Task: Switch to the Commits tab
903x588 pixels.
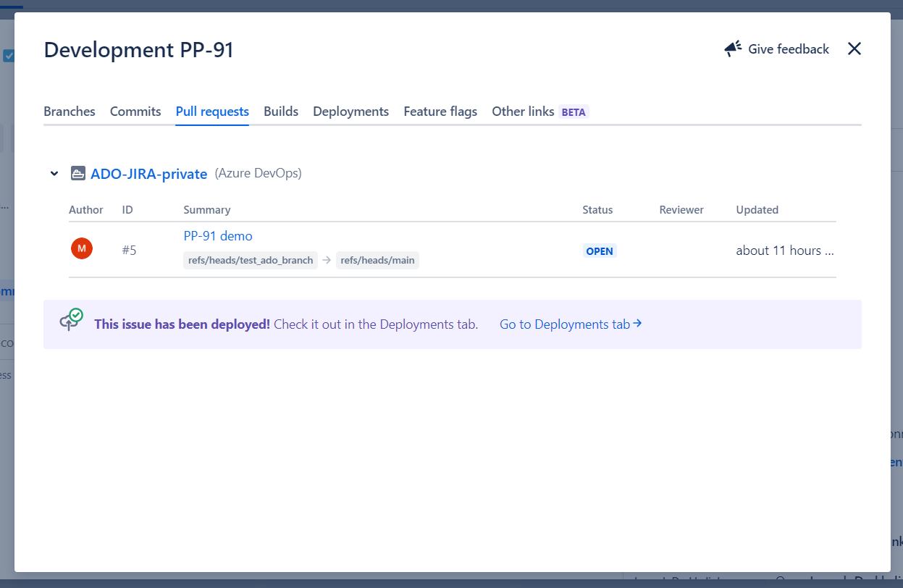Action: click(135, 111)
